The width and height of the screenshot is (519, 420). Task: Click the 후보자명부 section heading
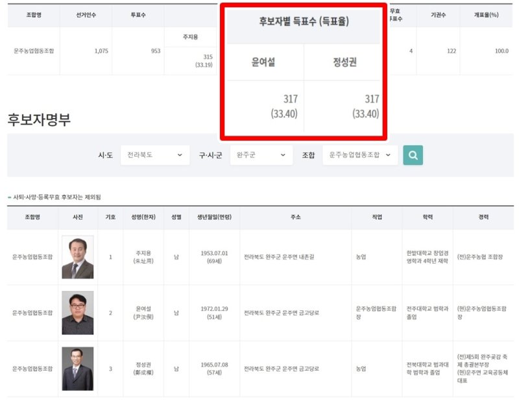(39, 119)
